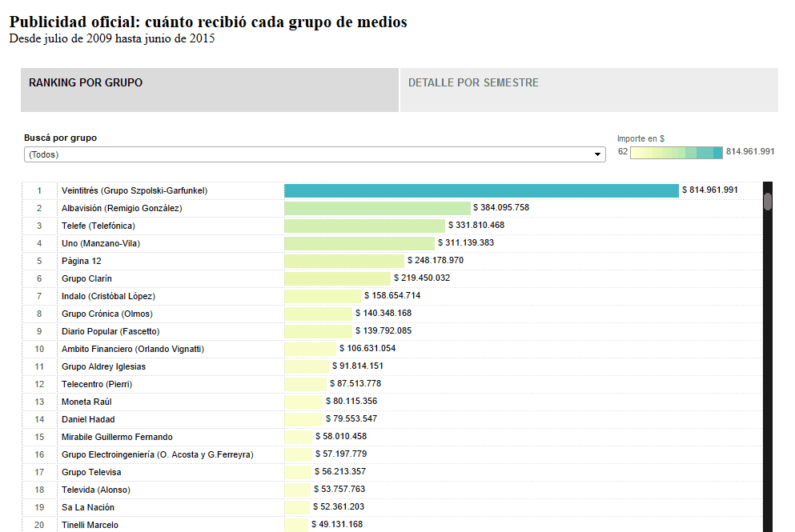Select row label Diario Popular (Fascetto)

(110, 331)
